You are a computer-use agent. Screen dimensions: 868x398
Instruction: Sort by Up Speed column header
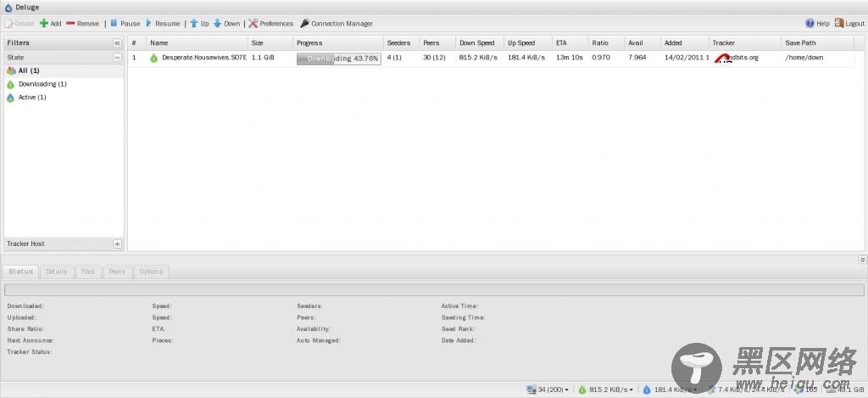[528, 42]
